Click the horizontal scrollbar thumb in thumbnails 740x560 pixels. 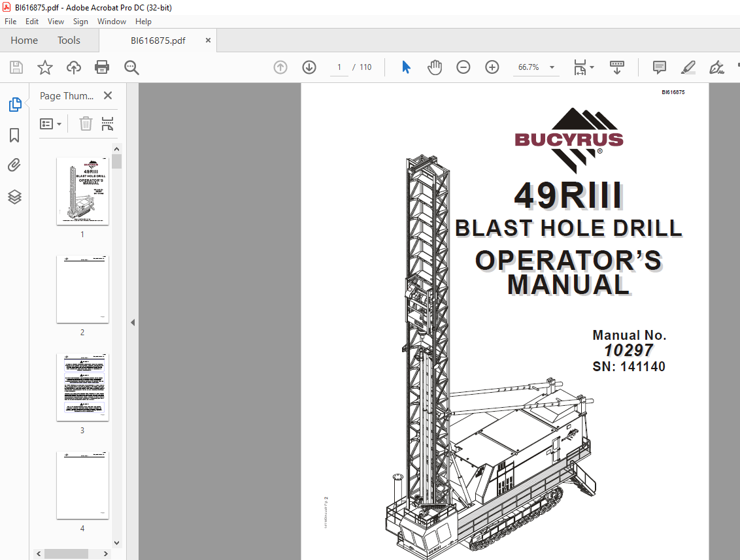[66, 553]
